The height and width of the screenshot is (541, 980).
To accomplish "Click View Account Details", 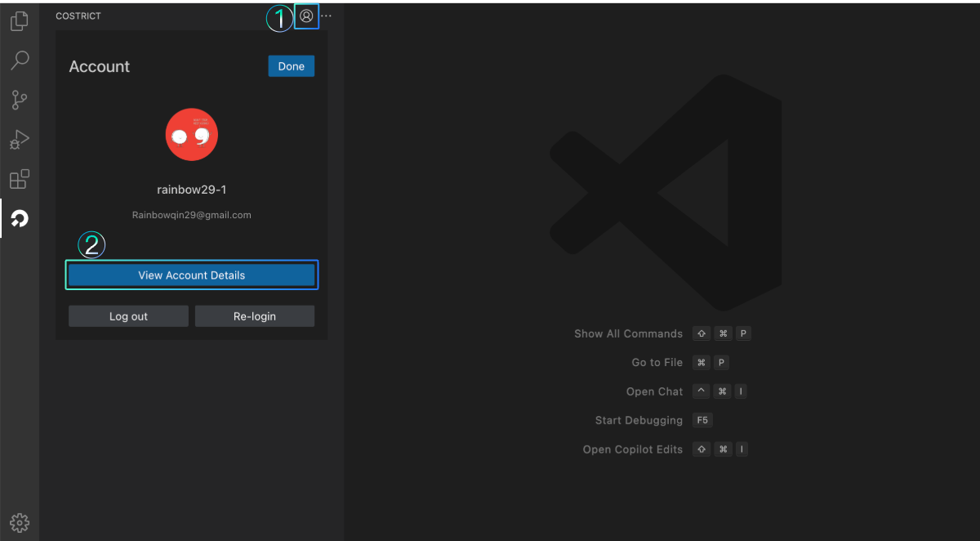I will pos(191,275).
